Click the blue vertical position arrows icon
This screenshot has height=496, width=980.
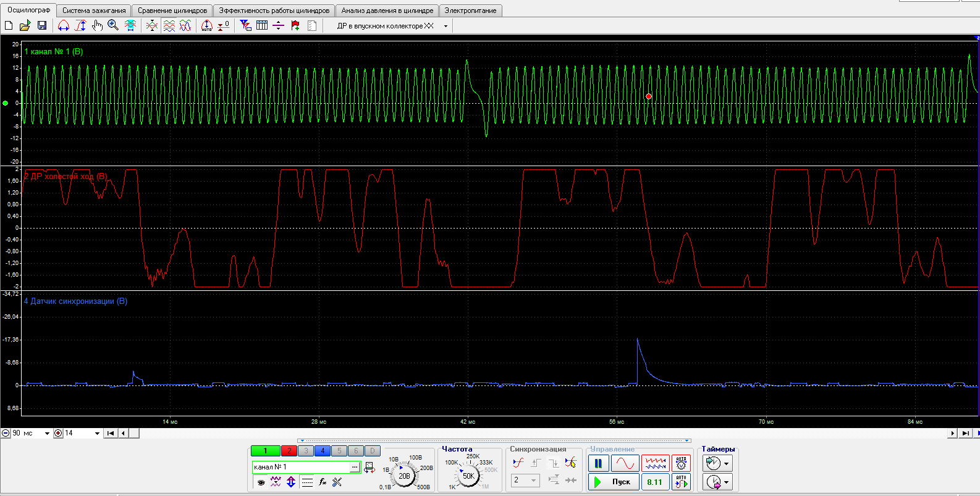click(x=291, y=482)
